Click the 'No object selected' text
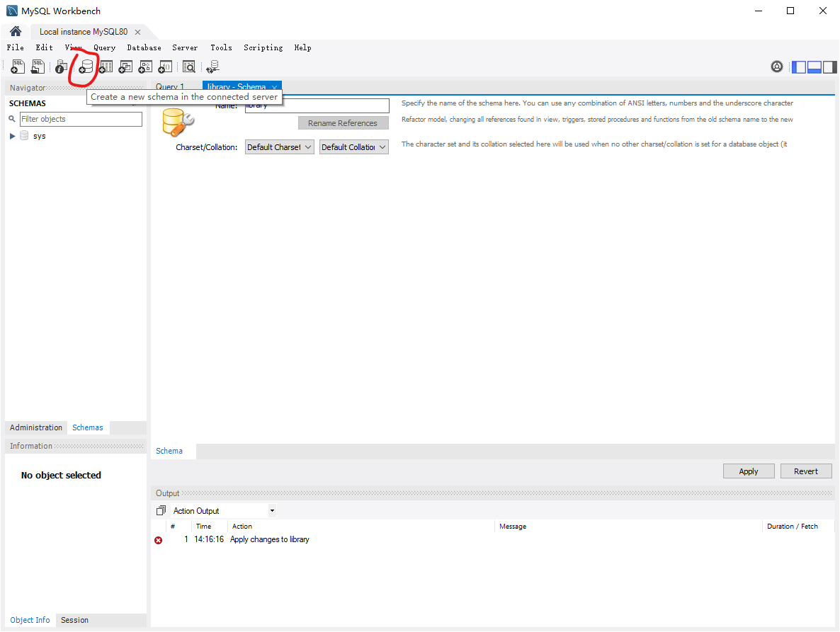Screen dimensions: 840x632 point(61,475)
